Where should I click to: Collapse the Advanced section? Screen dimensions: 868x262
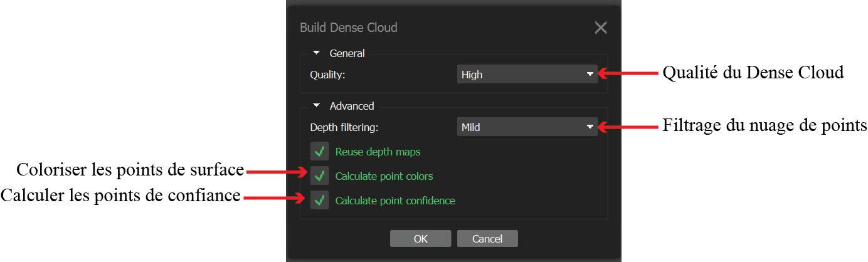(x=317, y=106)
